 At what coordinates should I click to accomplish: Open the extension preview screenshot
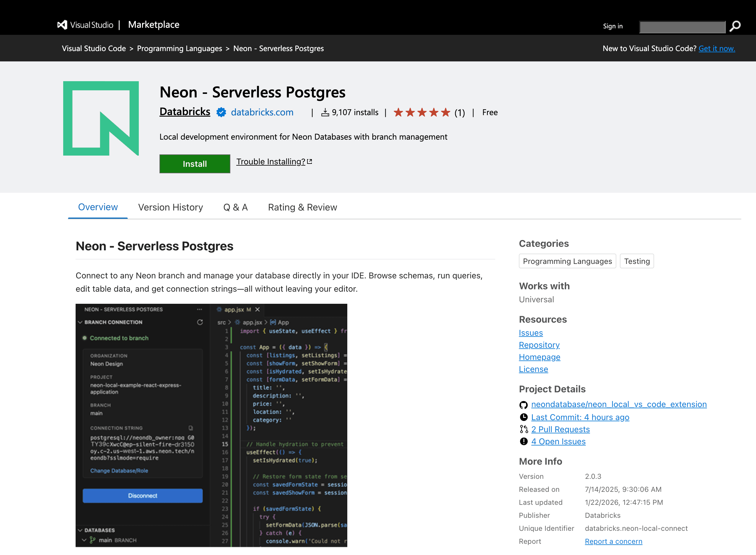pyautogui.click(x=211, y=425)
